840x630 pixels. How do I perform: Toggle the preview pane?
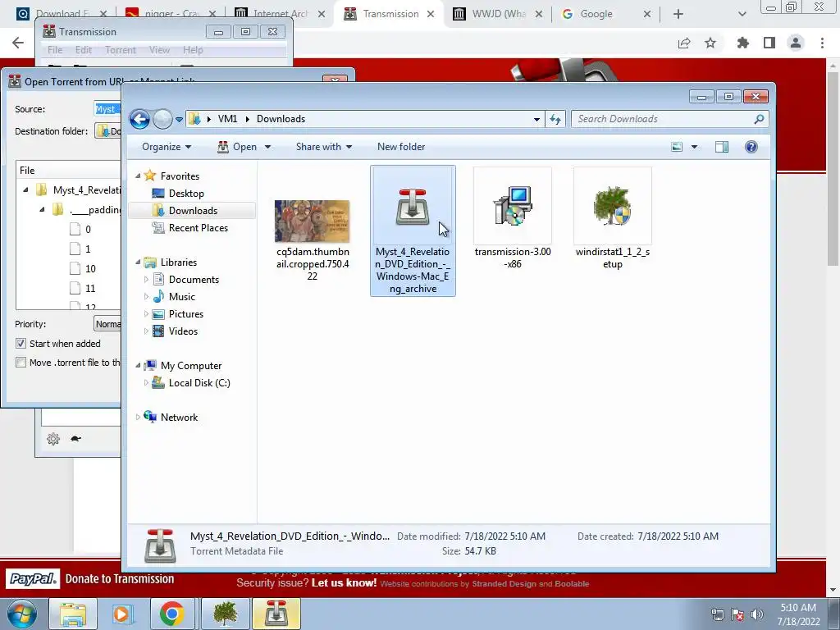click(722, 147)
